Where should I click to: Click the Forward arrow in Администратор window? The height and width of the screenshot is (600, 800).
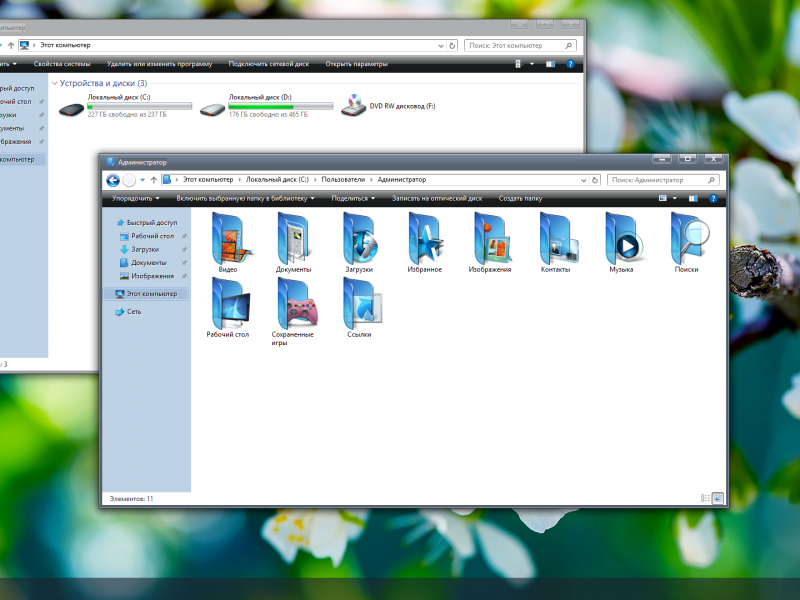click(130, 180)
